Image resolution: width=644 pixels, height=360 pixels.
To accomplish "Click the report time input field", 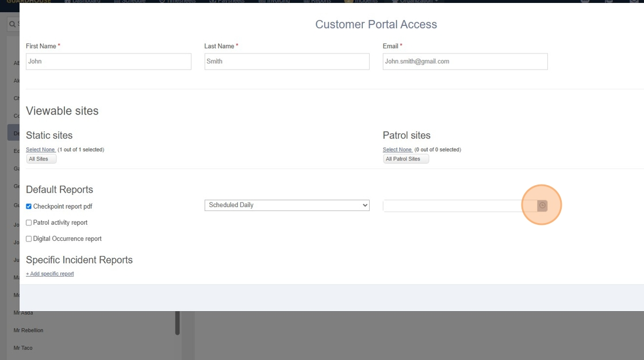I will point(460,205).
